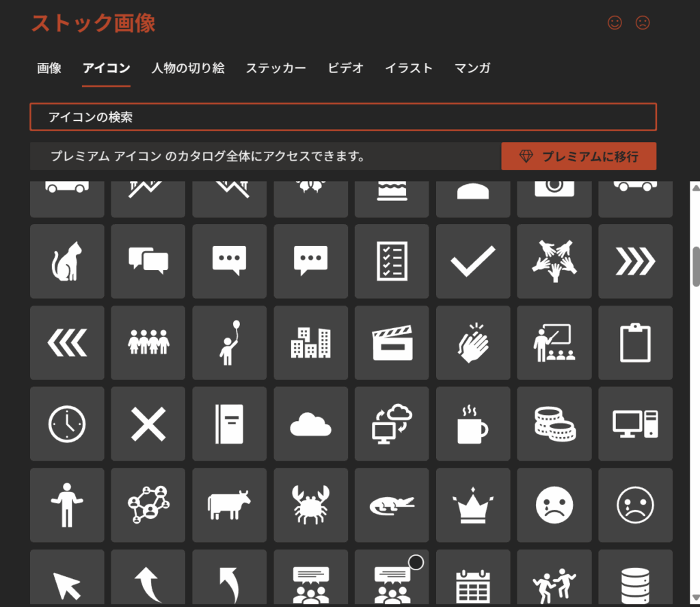The height and width of the screenshot is (607, 700).
Task: Select the crown icon
Action: click(x=473, y=505)
